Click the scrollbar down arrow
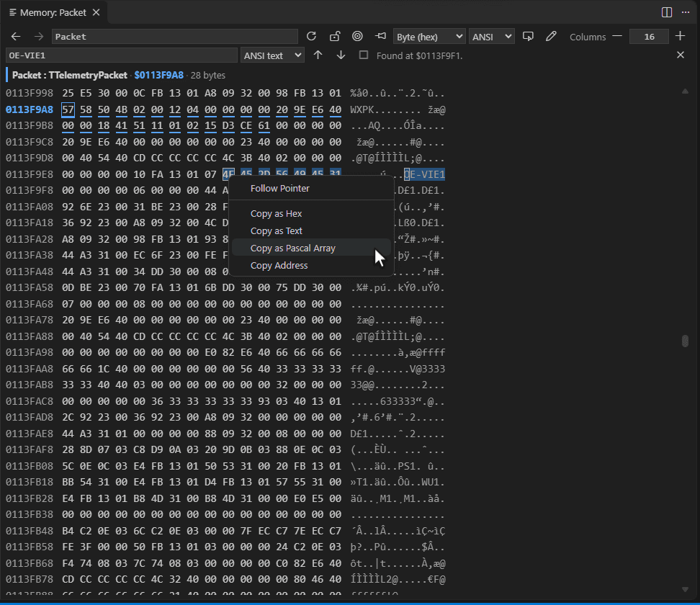 [686, 589]
